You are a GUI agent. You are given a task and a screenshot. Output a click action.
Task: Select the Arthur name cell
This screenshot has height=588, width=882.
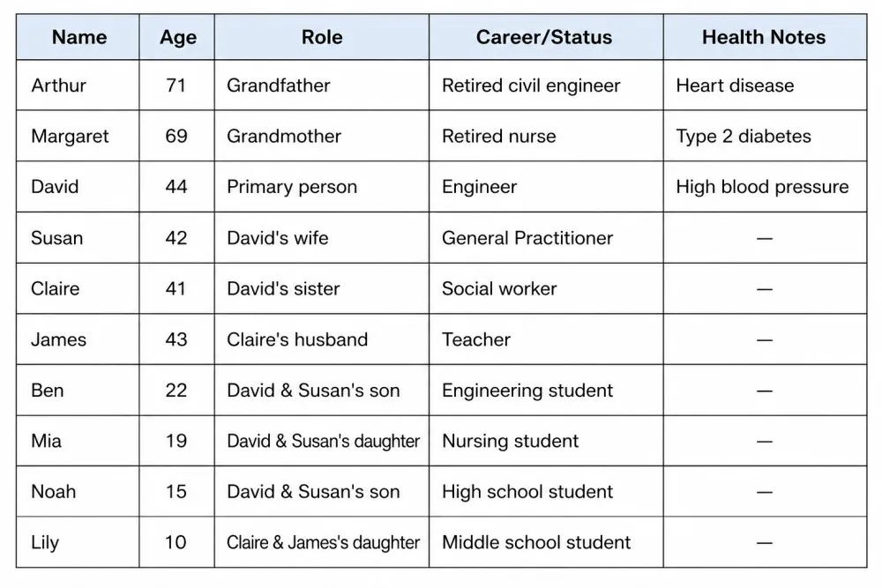[x=59, y=86]
